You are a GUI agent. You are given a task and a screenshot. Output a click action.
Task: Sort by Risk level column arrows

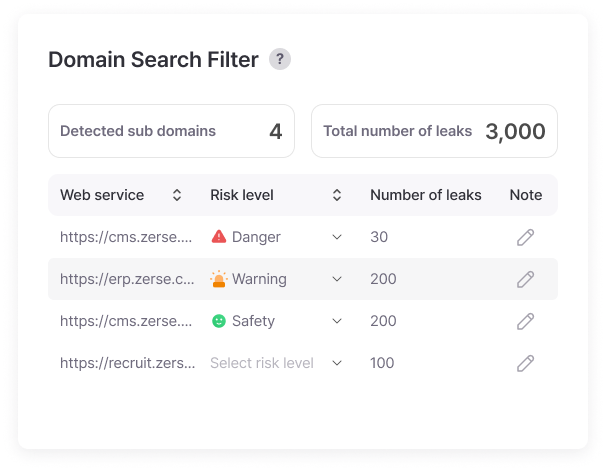[x=337, y=195]
